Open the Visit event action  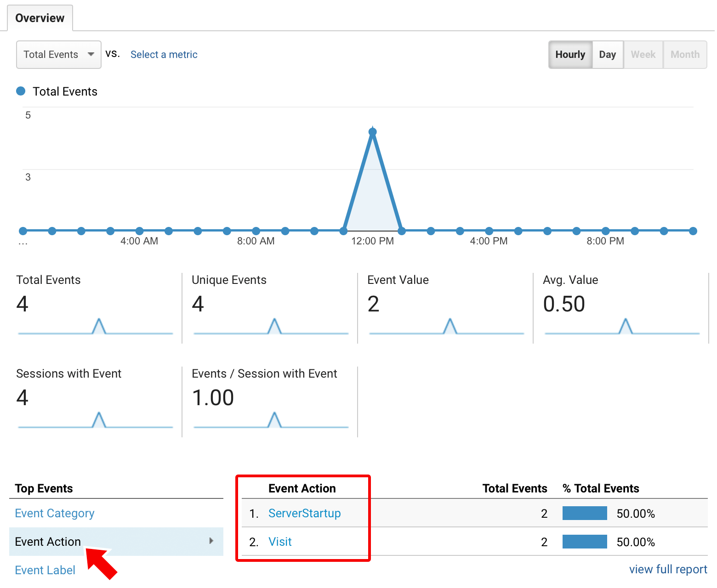pos(280,542)
